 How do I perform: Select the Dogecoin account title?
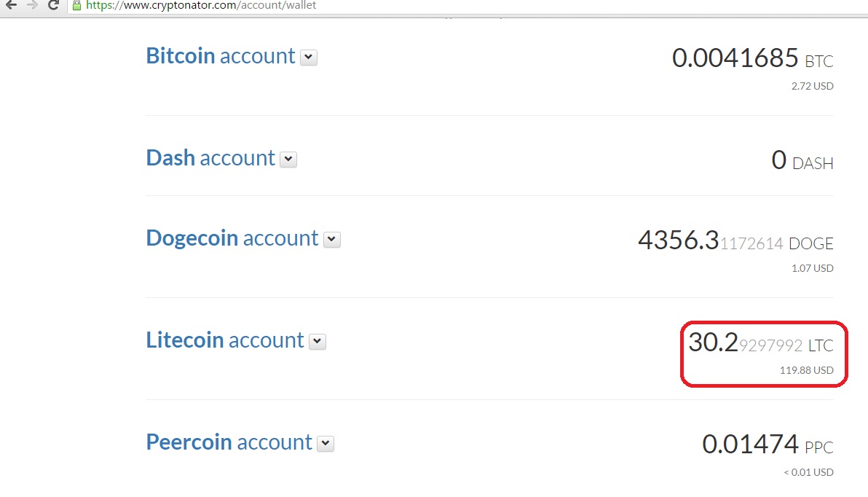click(232, 238)
